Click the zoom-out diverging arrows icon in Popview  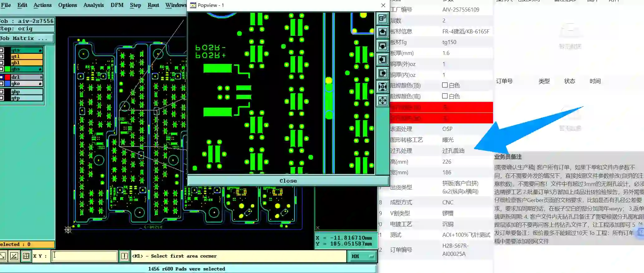pos(382,101)
